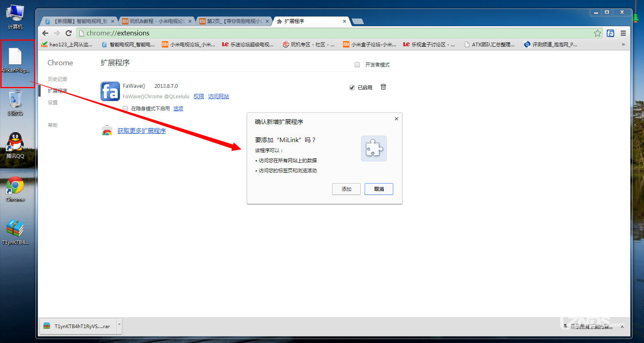Open the 评测频道_泡泡网 bookmark
This screenshot has height=343, width=644.
click(551, 44)
